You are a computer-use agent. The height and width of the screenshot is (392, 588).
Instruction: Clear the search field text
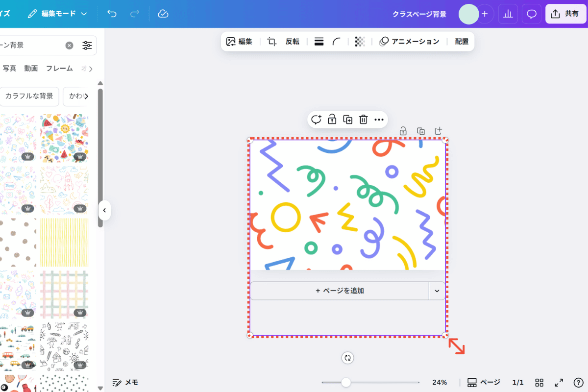[x=70, y=45]
